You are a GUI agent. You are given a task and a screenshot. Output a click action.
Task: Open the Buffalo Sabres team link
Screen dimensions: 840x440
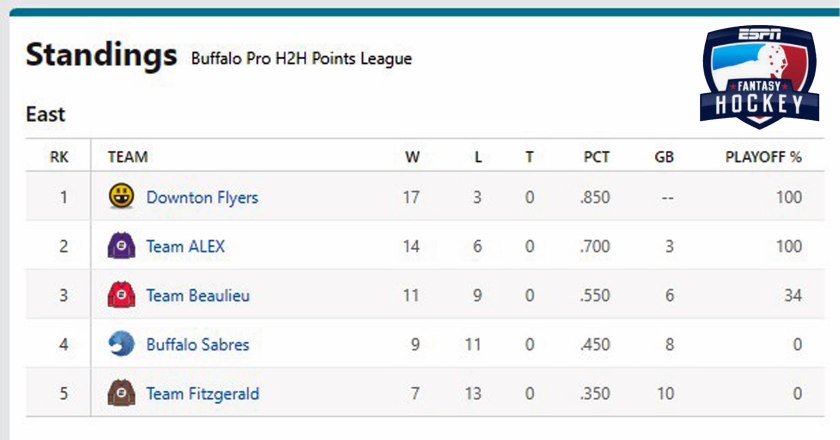198,344
